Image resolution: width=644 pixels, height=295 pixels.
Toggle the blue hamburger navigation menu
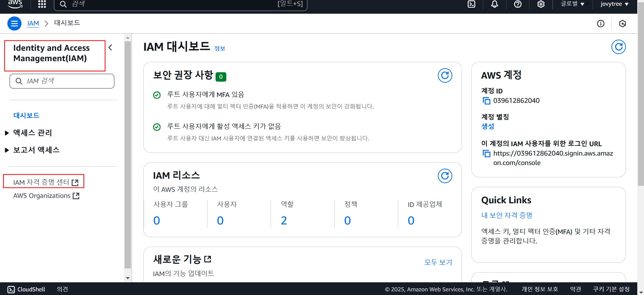pyautogui.click(x=14, y=24)
